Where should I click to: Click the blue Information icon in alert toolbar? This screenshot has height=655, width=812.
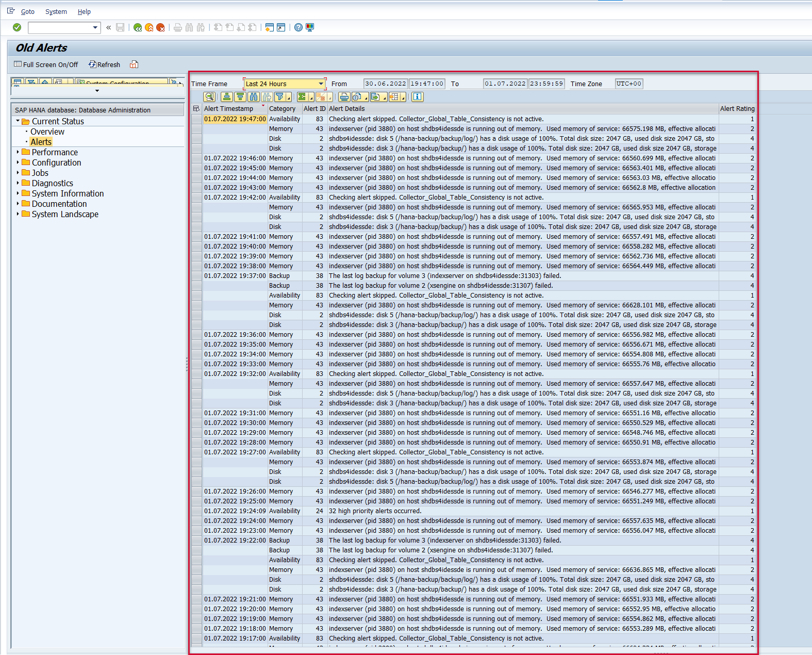tap(417, 97)
